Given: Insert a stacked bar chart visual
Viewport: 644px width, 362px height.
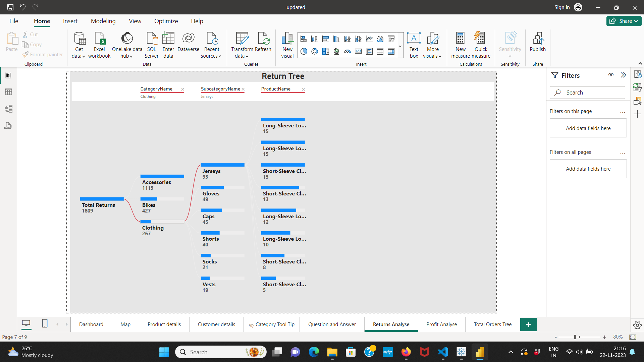Looking at the screenshot, I should click(x=304, y=39).
